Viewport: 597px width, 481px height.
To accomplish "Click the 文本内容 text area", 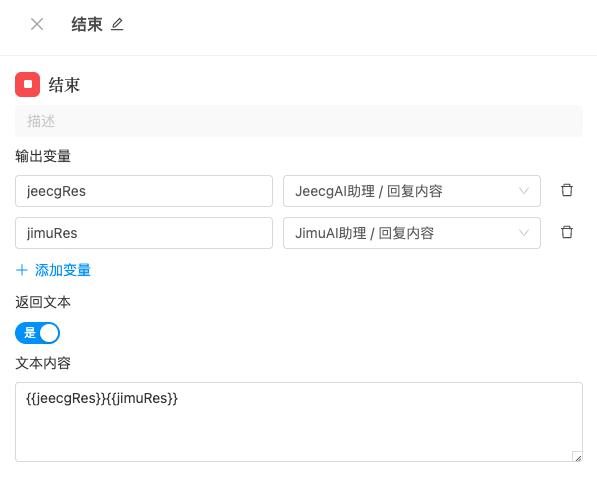I will 299,422.
